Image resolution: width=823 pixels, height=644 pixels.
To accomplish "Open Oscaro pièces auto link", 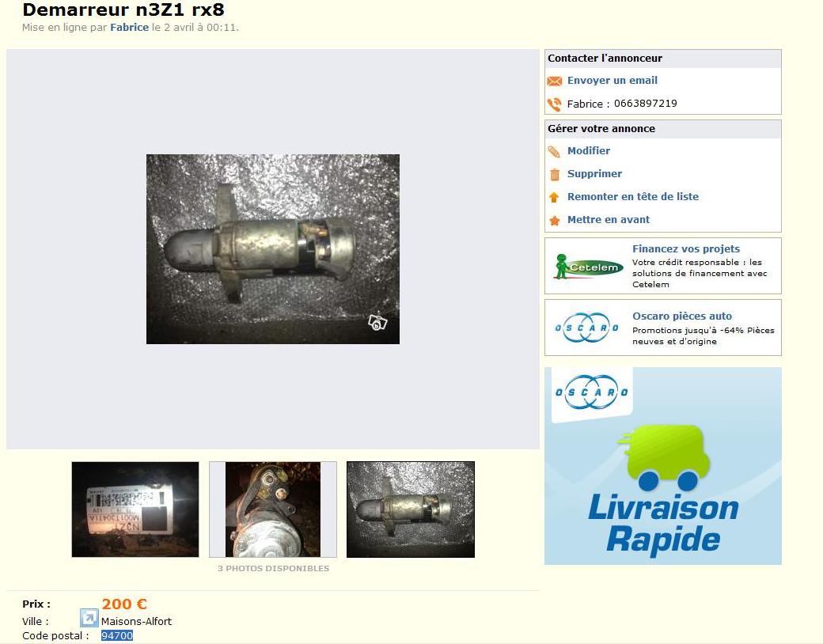I will point(681,316).
